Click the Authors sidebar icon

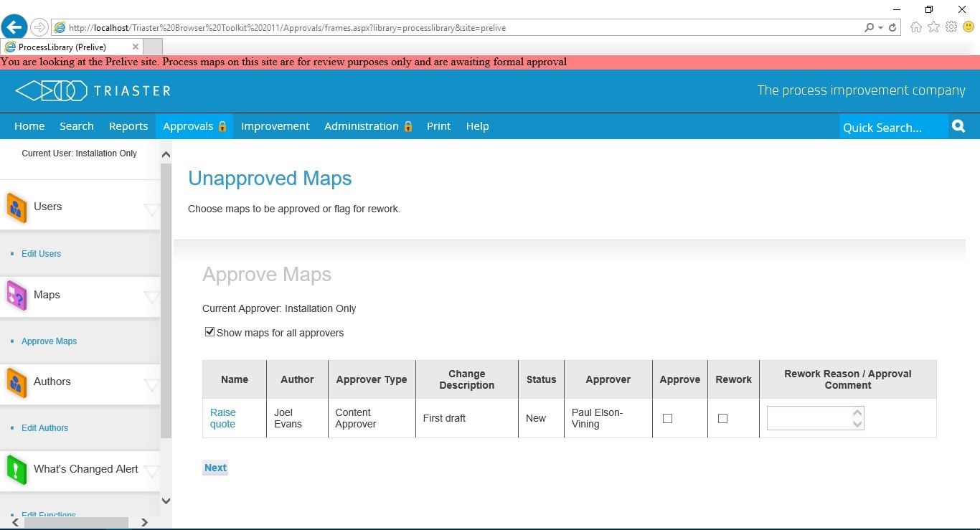pos(16,381)
